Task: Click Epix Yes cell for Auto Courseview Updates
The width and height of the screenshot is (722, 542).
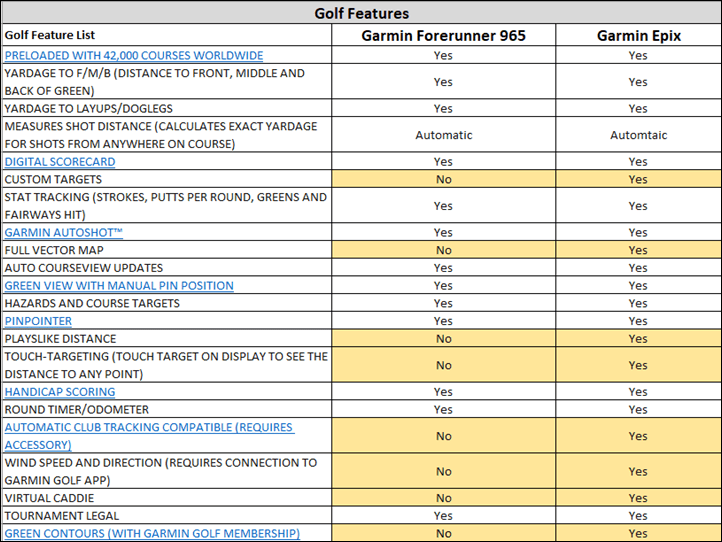Action: (x=639, y=268)
